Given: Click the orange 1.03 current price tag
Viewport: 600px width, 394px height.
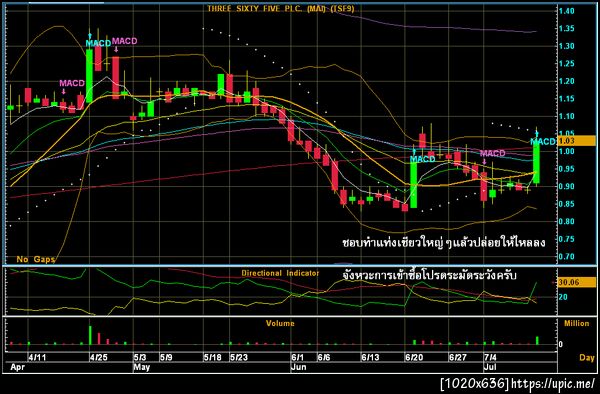Looking at the screenshot, I should (576, 141).
